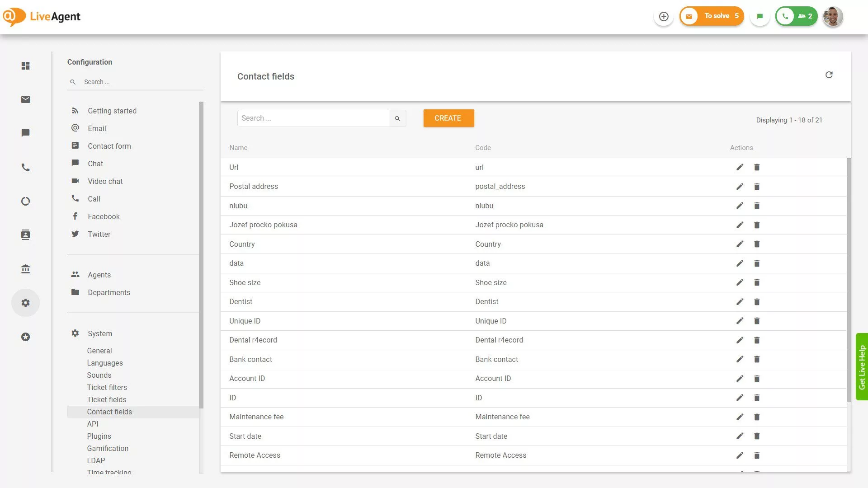Select API under System settings
868x488 pixels.
pos(93,424)
